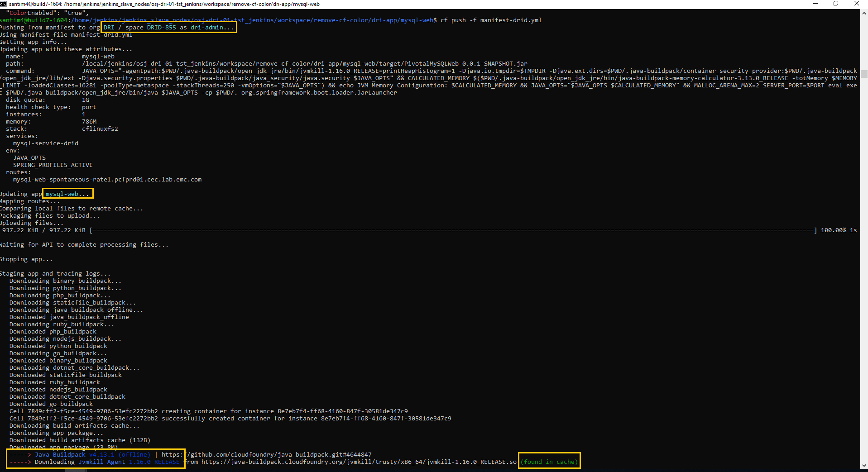Screen dimensions: 868x472
Task: Click the jvmkill-1.16.0_RELEASE.so download URL
Action: point(359,462)
